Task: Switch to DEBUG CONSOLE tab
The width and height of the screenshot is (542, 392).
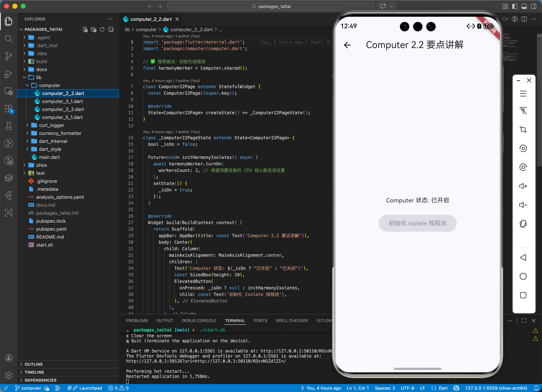Action: (x=199, y=321)
